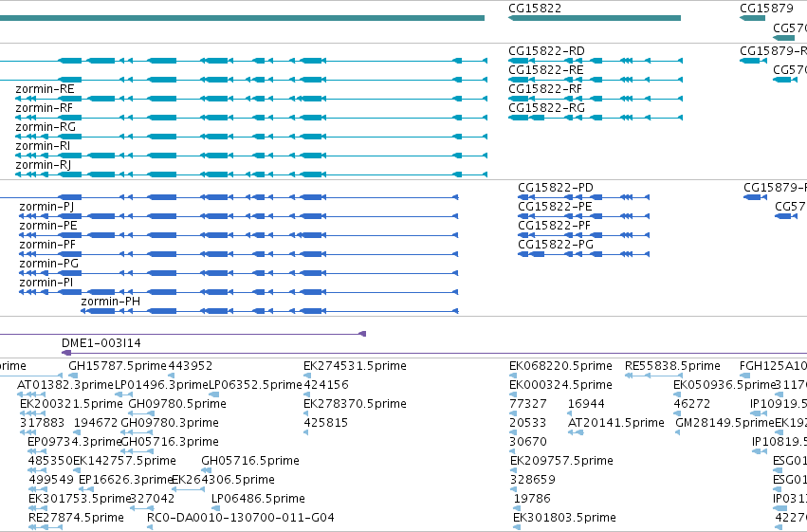
Task: Open transcript CG15822-RG
Action: click(x=546, y=108)
